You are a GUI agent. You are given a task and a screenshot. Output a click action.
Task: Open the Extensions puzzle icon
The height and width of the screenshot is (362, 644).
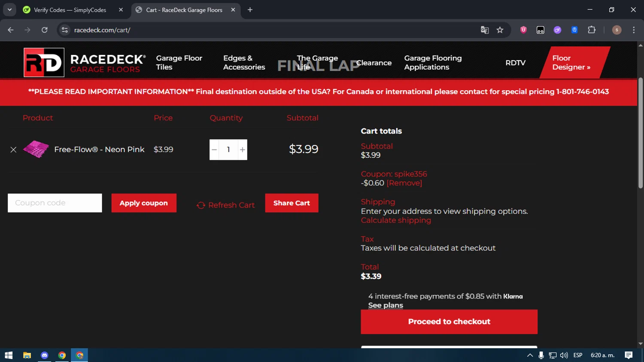592,30
